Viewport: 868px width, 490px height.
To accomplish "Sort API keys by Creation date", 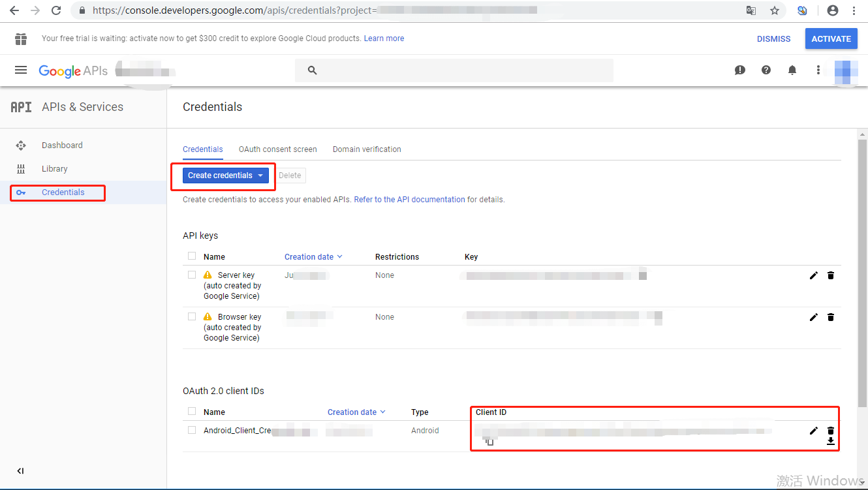I will 313,257.
